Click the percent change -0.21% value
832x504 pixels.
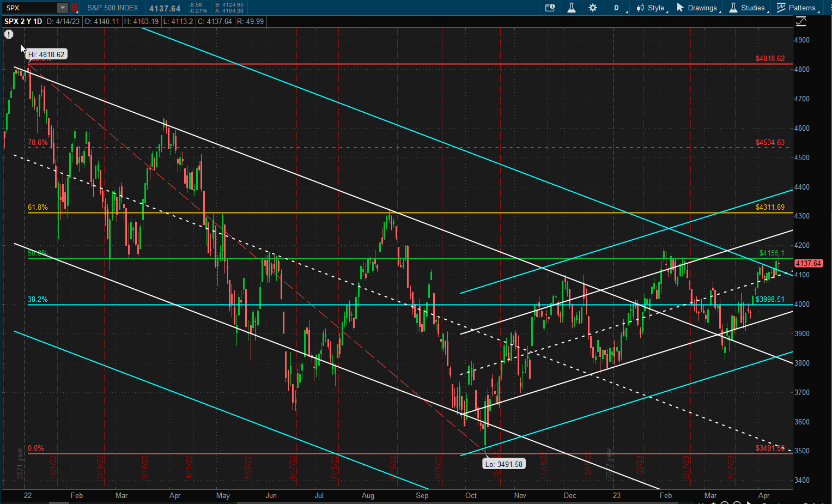click(197, 11)
